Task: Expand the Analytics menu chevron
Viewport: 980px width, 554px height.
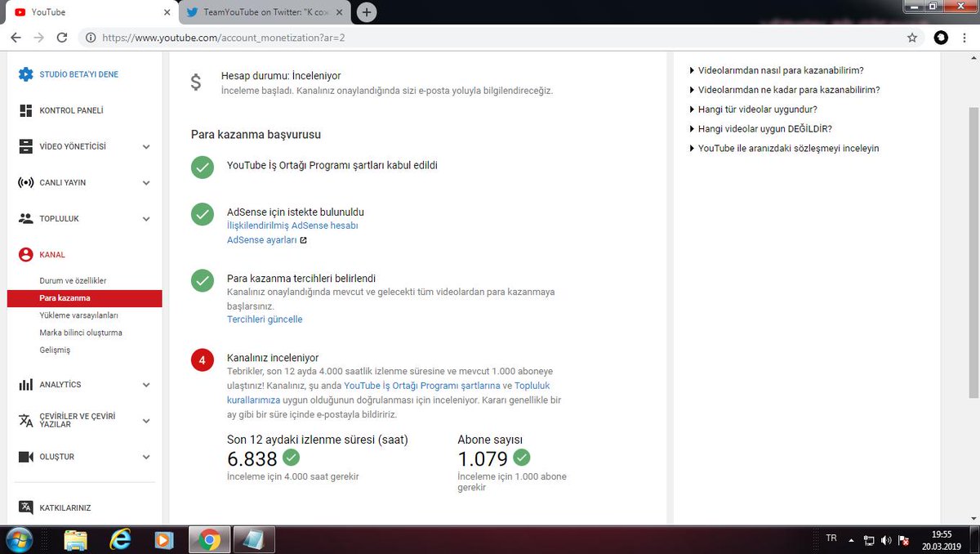Action: [x=146, y=385]
